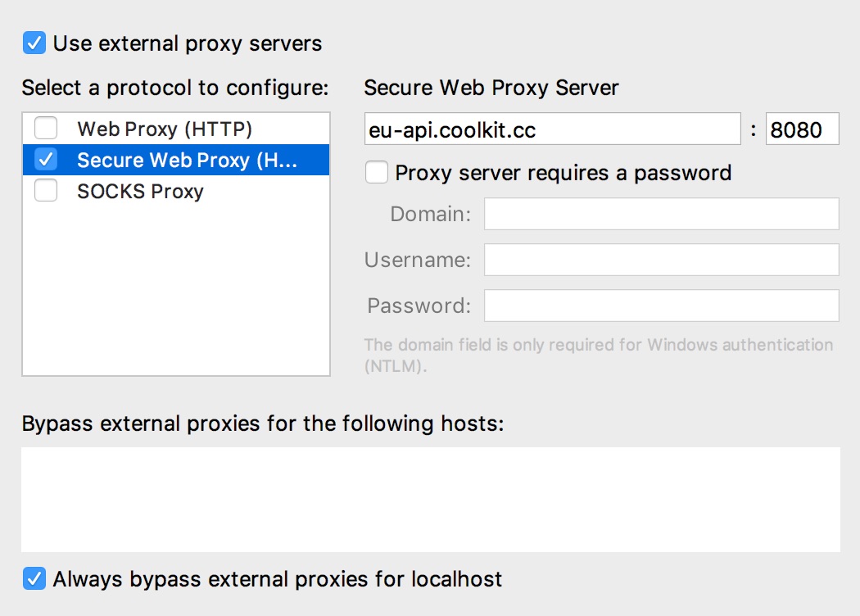Image resolution: width=860 pixels, height=616 pixels.
Task: Click the bypass hosts text area
Action: (430, 499)
